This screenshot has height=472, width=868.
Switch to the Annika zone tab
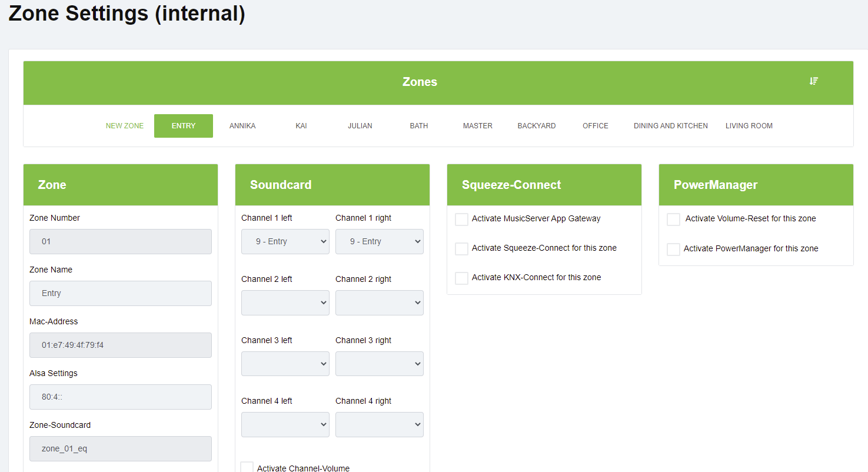pyautogui.click(x=242, y=126)
